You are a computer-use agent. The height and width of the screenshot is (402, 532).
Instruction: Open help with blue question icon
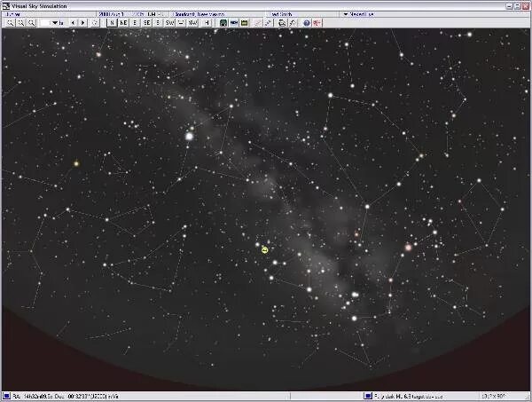(307, 23)
